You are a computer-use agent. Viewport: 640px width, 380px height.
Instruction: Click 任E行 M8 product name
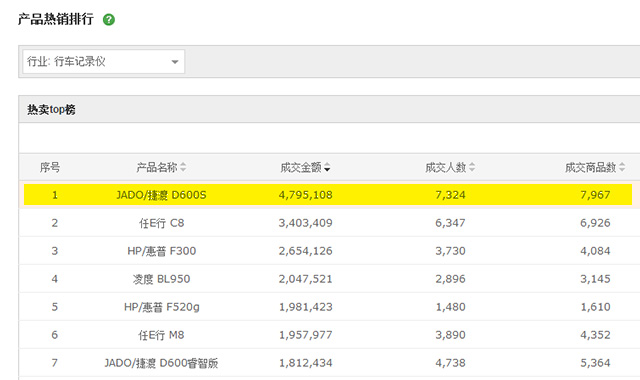pos(161,335)
